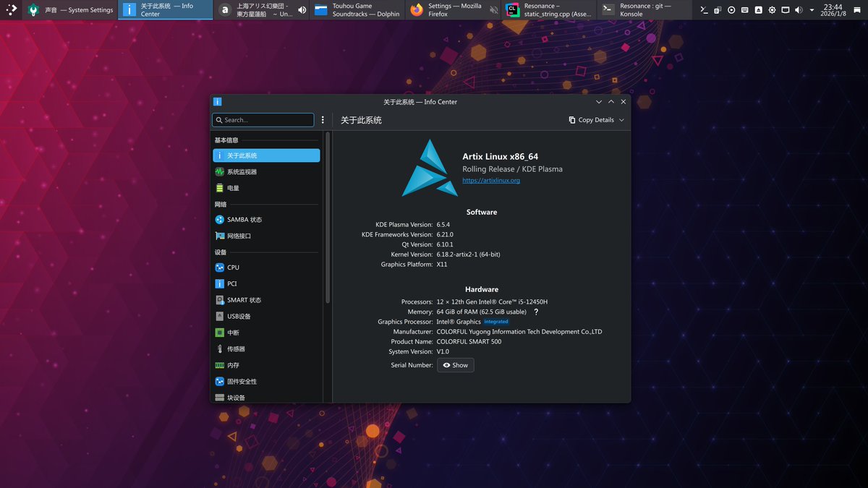Select Product Name value COLORFUL SMART 500

coord(469,342)
